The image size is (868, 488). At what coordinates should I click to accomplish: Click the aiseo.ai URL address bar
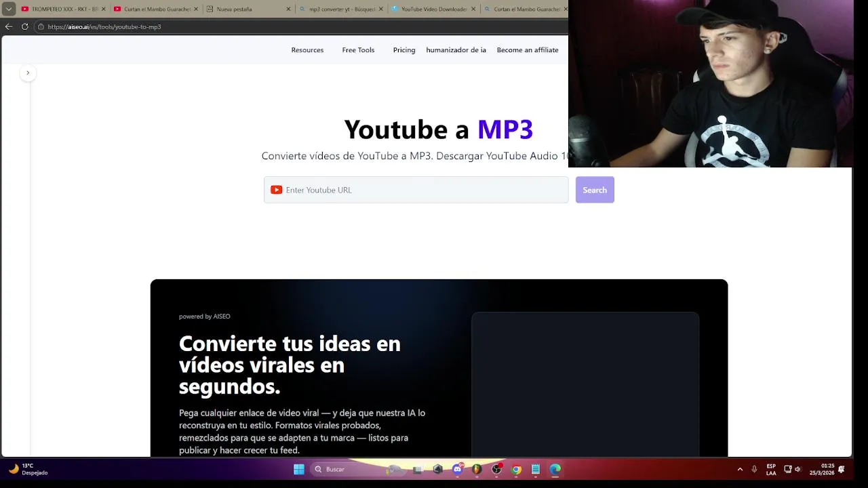(302, 26)
